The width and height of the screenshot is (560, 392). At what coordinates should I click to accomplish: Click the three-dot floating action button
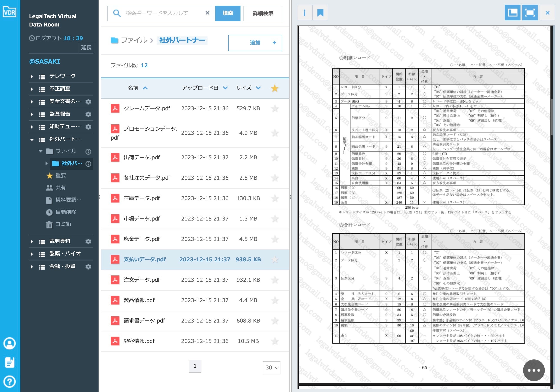[x=534, y=370]
